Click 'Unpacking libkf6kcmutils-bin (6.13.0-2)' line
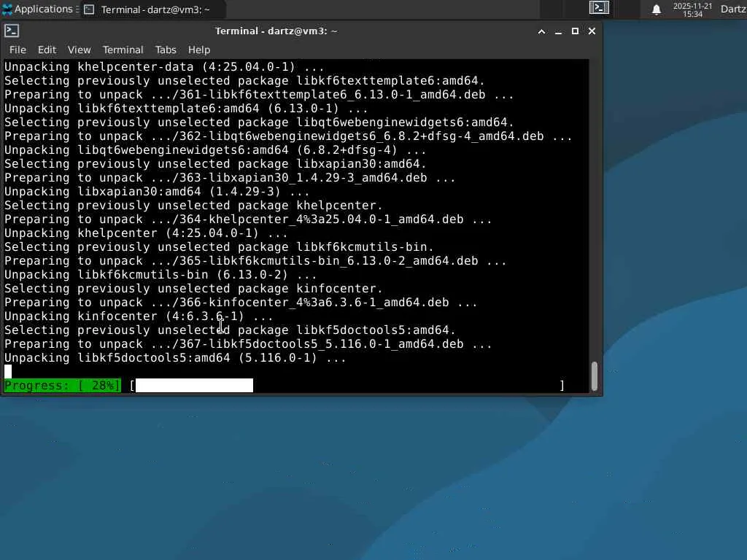Image resolution: width=747 pixels, height=560 pixels. [160, 274]
